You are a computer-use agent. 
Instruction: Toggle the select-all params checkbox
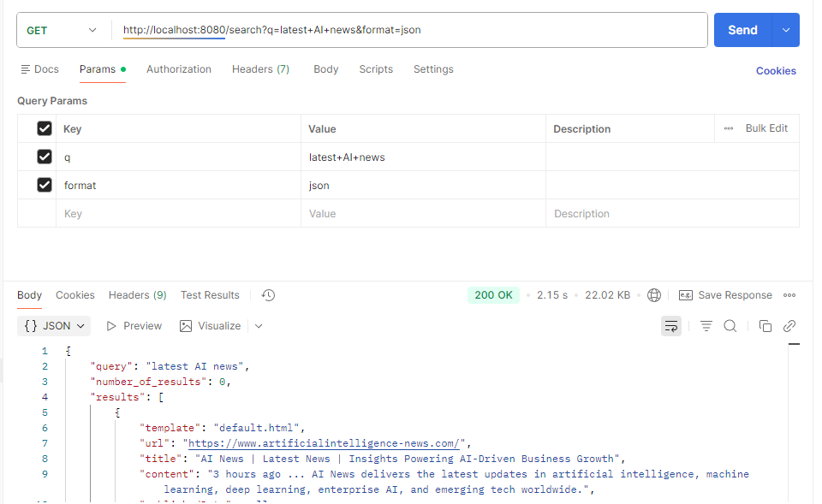coord(42,128)
